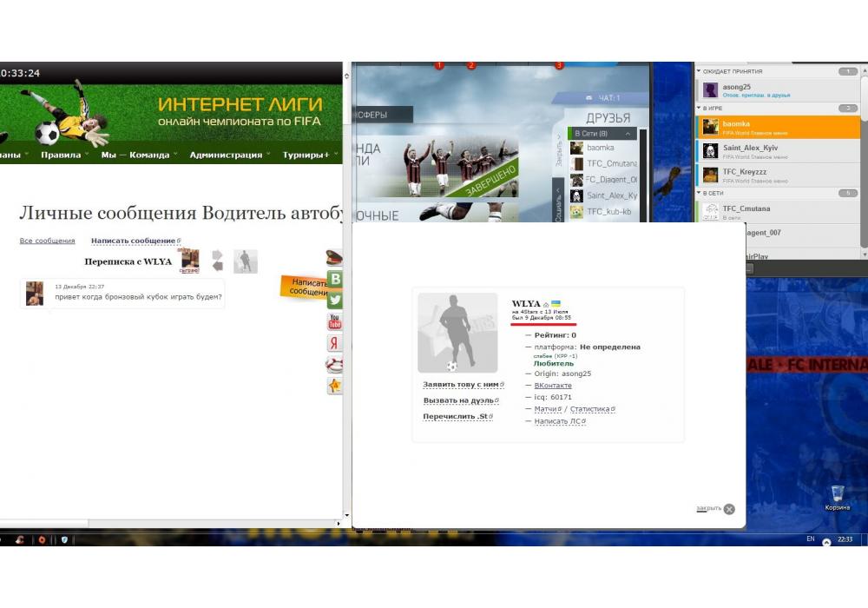
Task: Click the yellow star favorites icon
Action: [x=334, y=386]
